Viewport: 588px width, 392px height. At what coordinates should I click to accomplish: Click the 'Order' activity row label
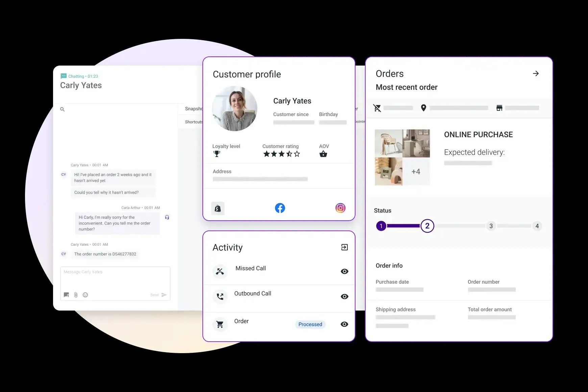point(241,321)
